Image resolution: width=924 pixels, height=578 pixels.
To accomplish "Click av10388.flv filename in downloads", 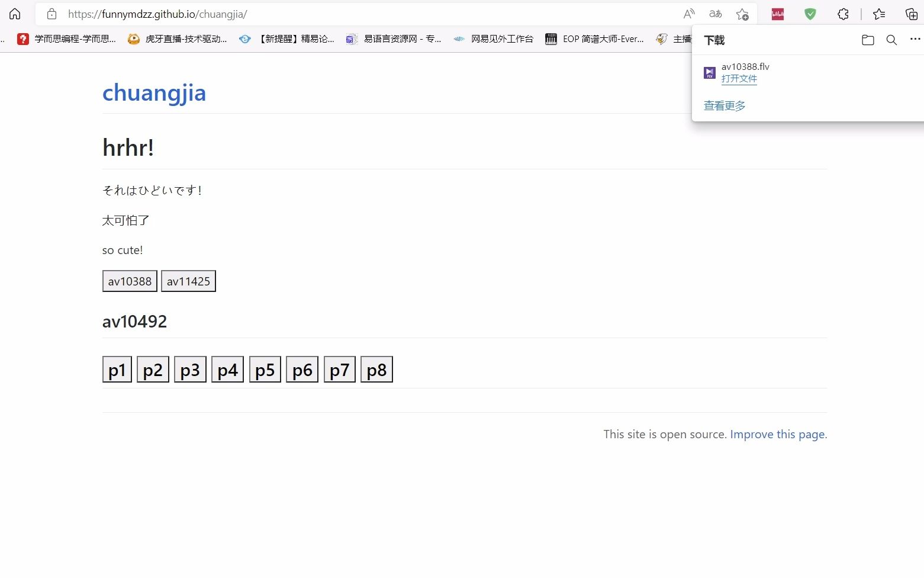I will pos(745,66).
